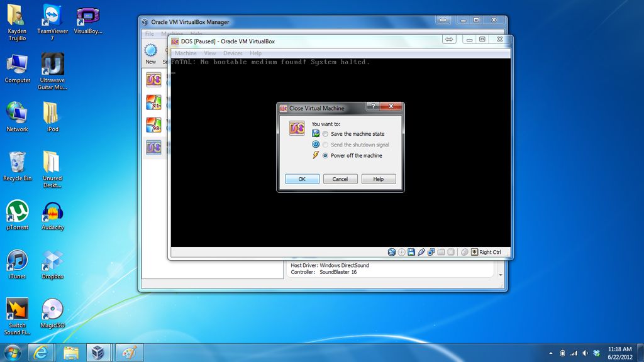Click shared folders icon in VM status bar
Image resolution: width=644 pixels, height=362 pixels.
click(441, 252)
